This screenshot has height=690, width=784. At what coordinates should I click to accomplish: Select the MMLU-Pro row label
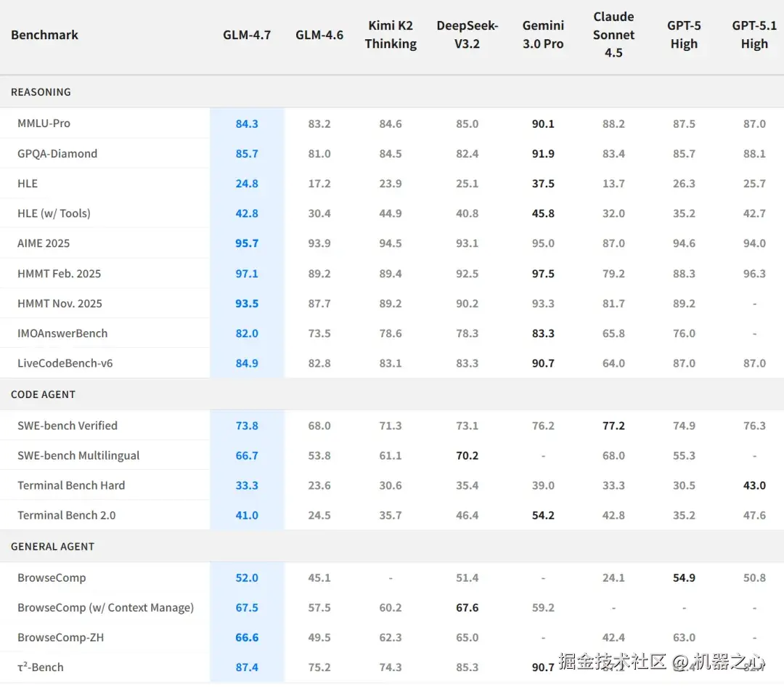tap(44, 123)
